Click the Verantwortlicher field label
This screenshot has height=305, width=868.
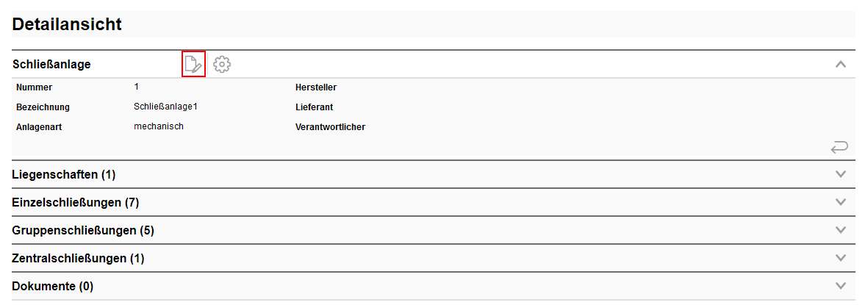(x=330, y=127)
